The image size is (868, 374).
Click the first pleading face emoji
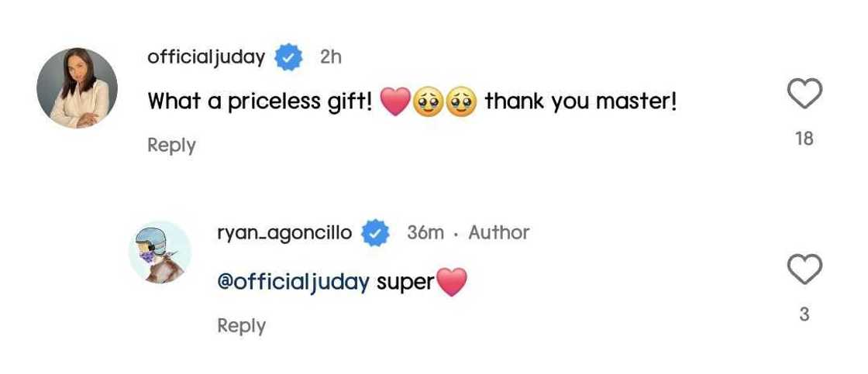click(x=428, y=103)
